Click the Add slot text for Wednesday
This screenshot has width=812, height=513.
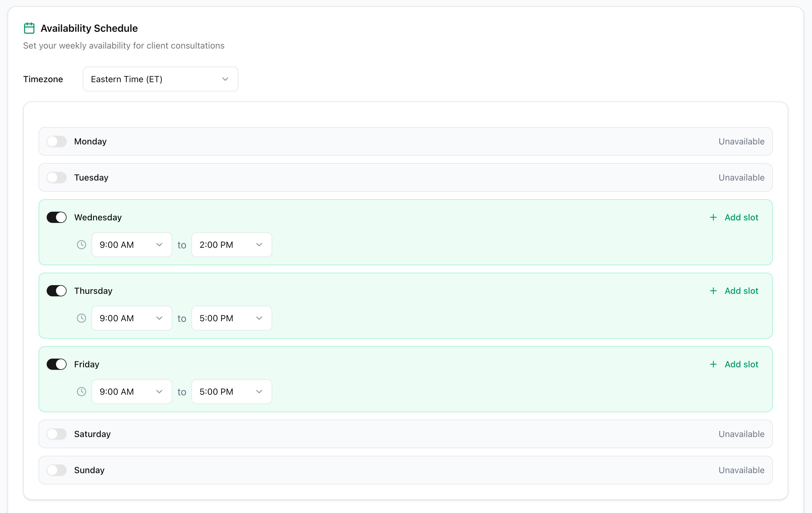click(741, 217)
